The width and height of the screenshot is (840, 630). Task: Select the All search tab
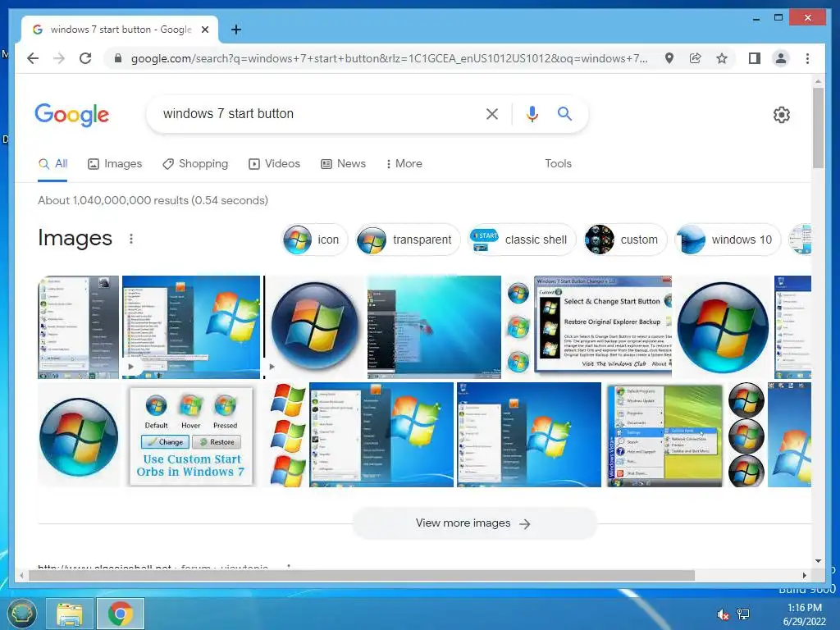pos(52,163)
